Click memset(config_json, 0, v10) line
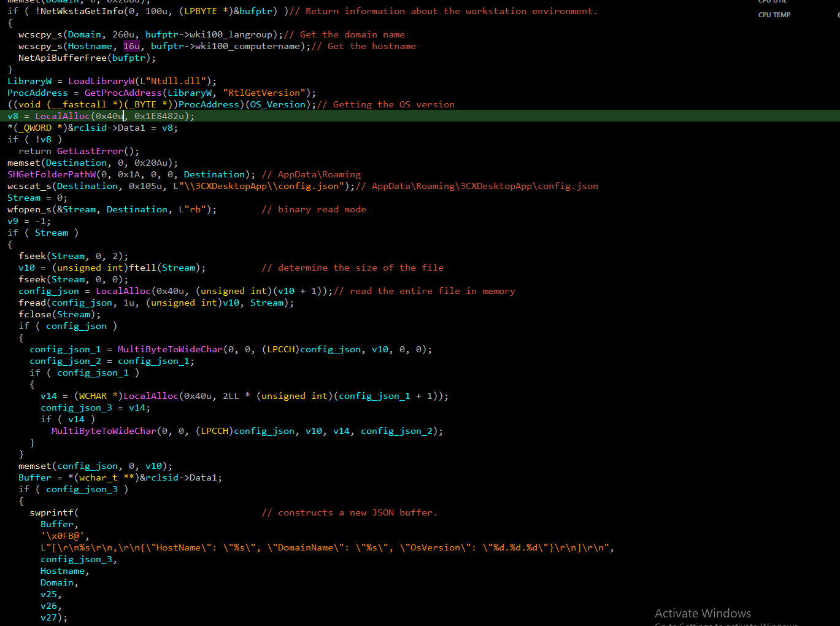This screenshot has height=626, width=840. (x=96, y=466)
